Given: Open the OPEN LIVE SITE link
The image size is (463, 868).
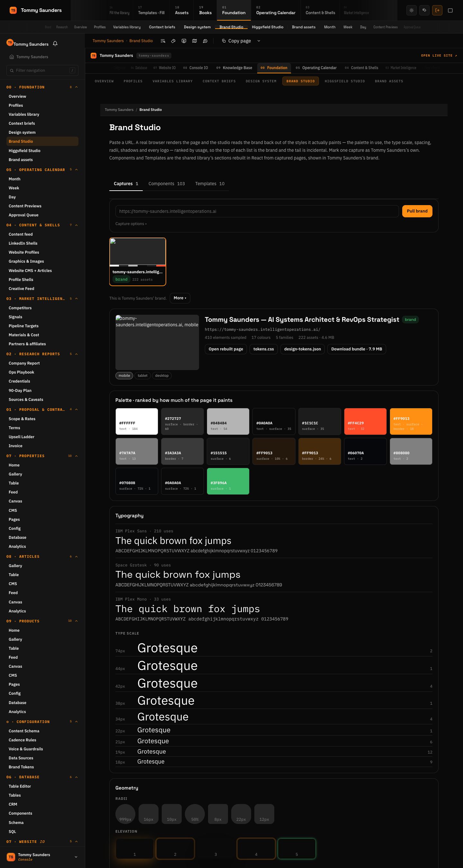Looking at the screenshot, I should point(439,56).
